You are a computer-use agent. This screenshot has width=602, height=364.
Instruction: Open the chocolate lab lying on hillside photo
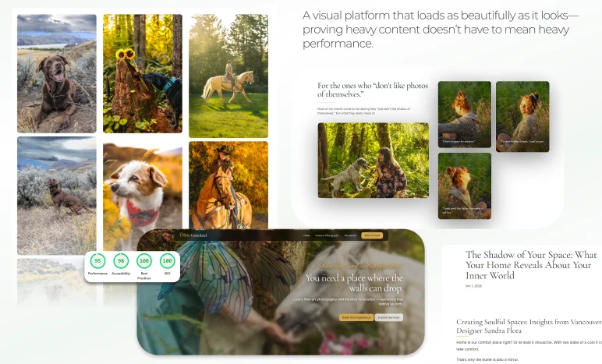pos(57,73)
